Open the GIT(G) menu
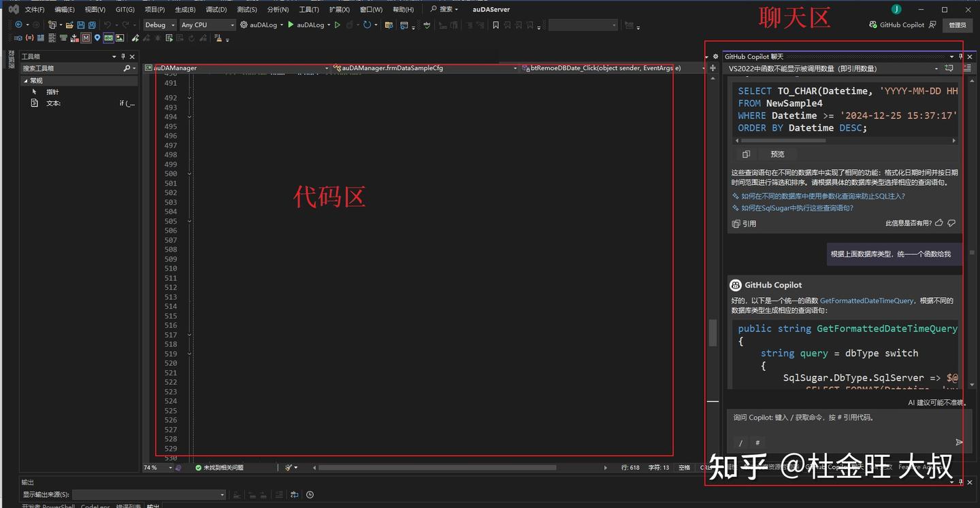This screenshot has width=980, height=508. (125, 10)
